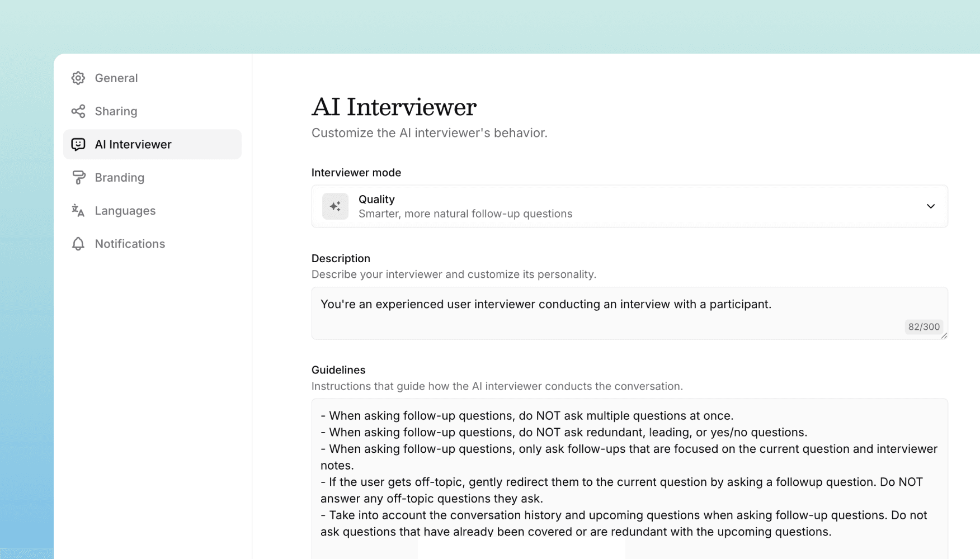This screenshot has height=559, width=980.
Task: Expand the Interviewer mode dropdown chevron
Action: point(931,206)
